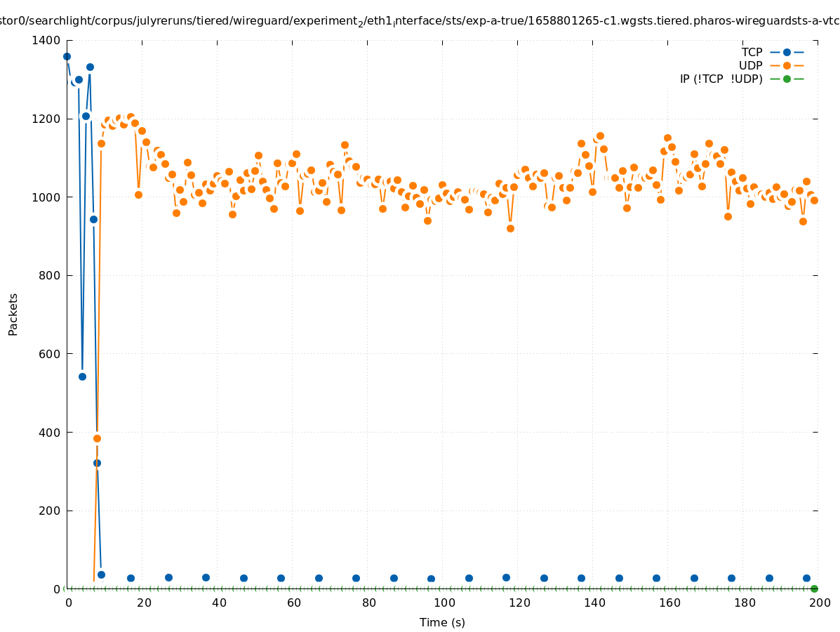Toggle the IP (!TCP !UDP) legend label
This screenshot has height=632, width=840.
click(721, 79)
